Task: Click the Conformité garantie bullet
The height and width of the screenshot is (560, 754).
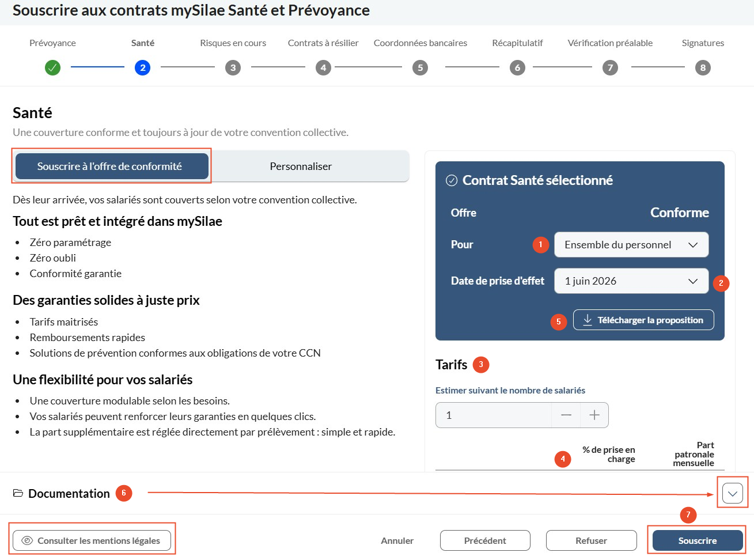Action: (x=75, y=274)
